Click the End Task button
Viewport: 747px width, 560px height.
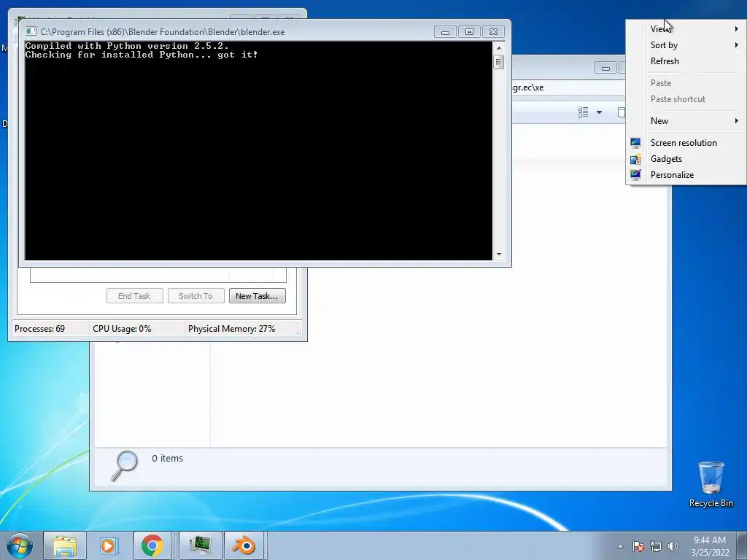[x=135, y=296]
